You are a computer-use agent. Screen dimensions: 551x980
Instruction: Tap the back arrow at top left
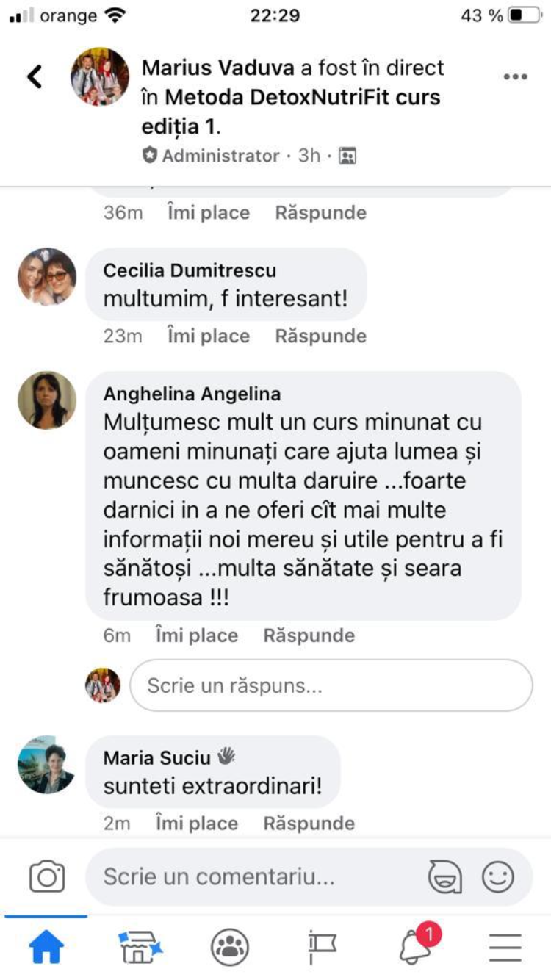point(35,76)
